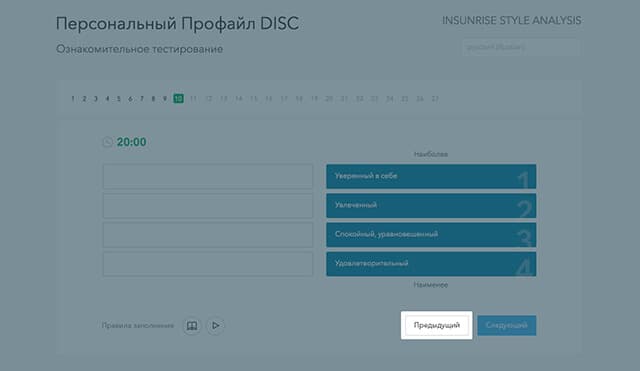The image size is (640, 371).
Task: Open question 5 in pagination
Action: pyautogui.click(x=119, y=99)
